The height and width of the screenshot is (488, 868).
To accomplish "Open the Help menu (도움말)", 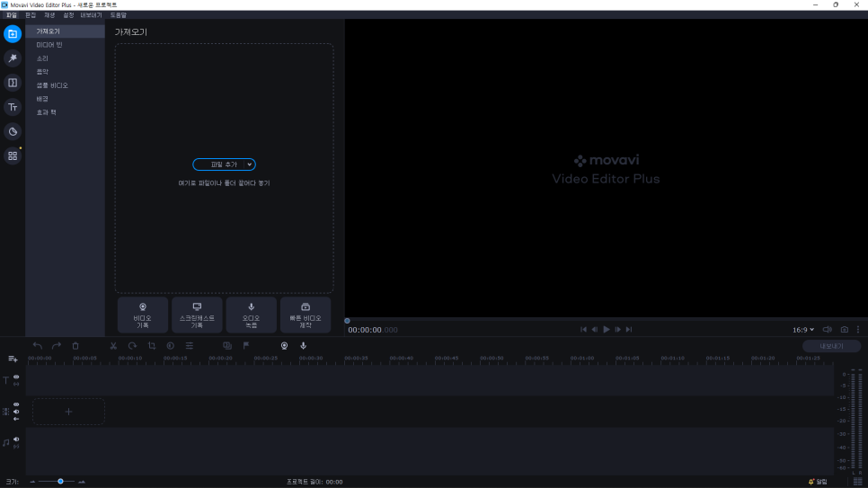I will coord(118,15).
